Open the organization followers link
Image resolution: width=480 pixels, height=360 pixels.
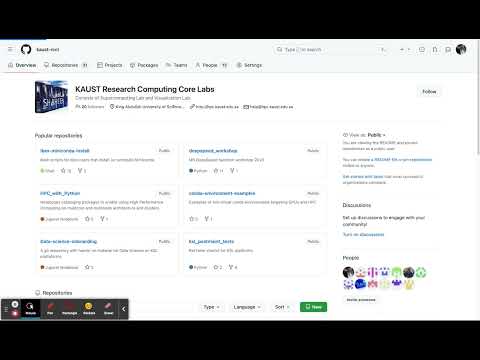pyautogui.click(x=90, y=107)
